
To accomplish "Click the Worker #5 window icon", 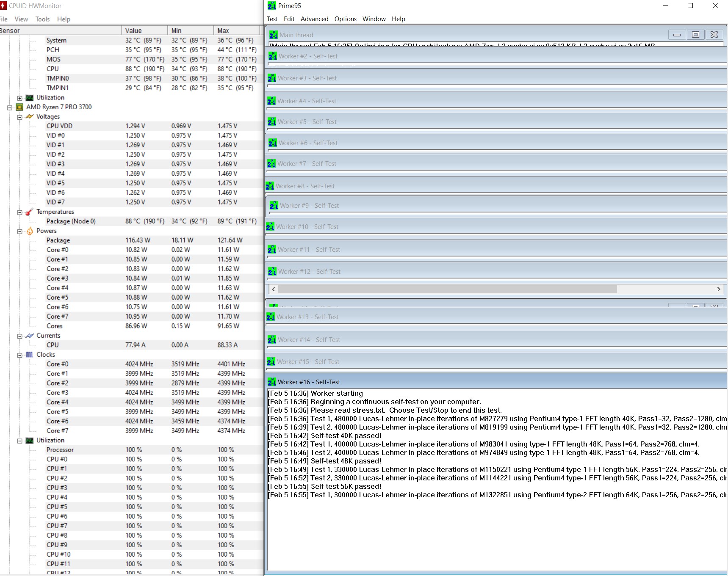I will click(272, 121).
